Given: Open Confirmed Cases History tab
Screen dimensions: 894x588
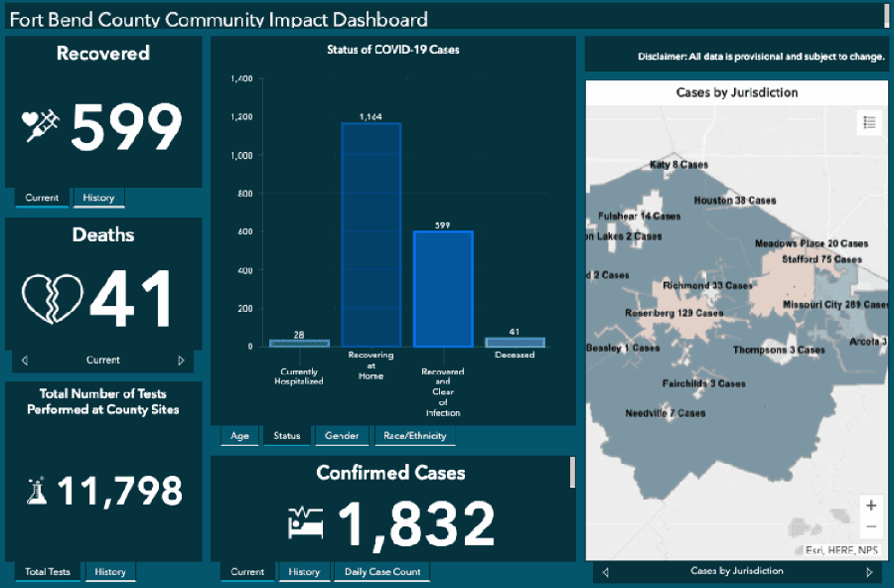Looking at the screenshot, I should 304,571.
